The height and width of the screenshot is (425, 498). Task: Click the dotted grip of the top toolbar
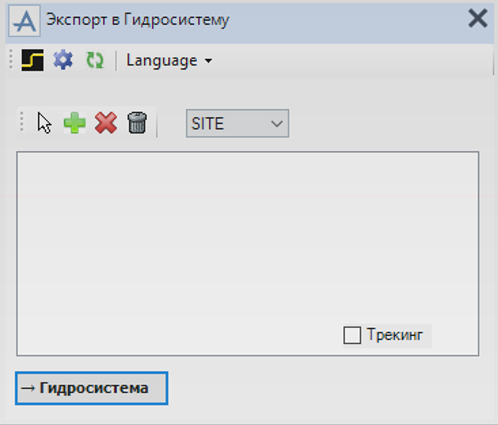tap(11, 60)
